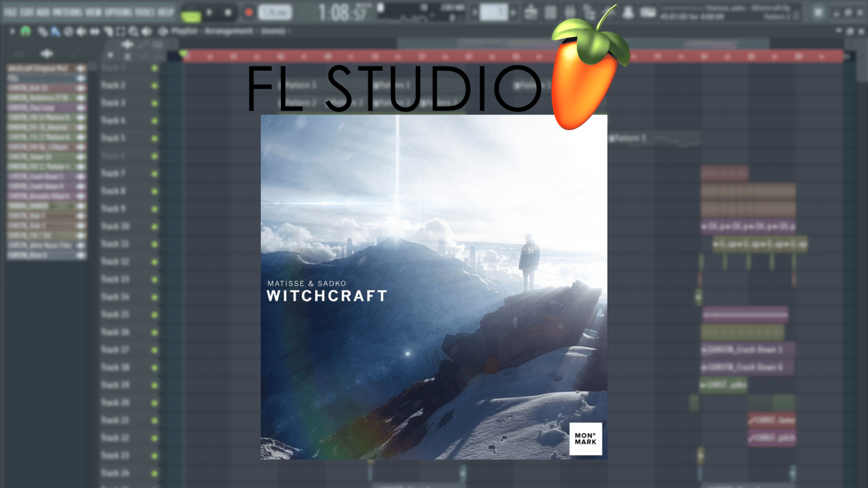Select the Track 4 header label
The image size is (868, 488).
tap(113, 120)
